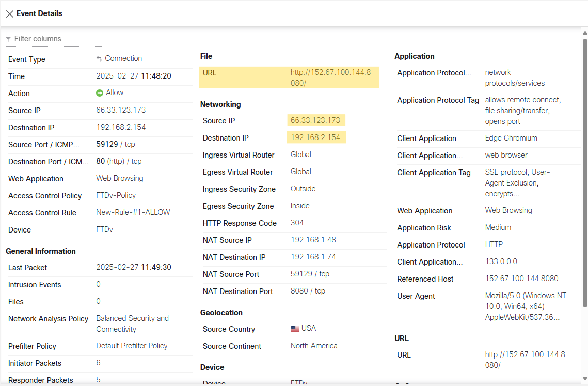Select highlighted Destination IP 192.168.2.154
The height and width of the screenshot is (386, 588).
[x=315, y=137]
